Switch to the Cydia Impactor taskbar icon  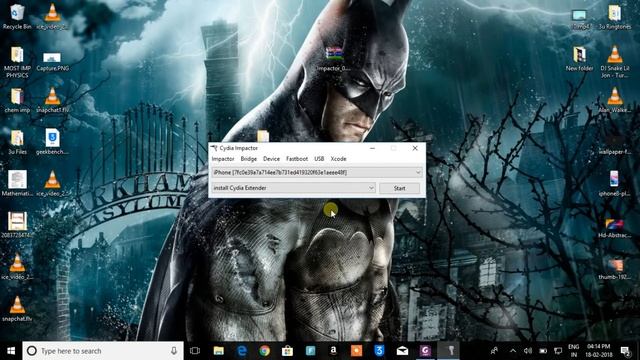pos(451,351)
